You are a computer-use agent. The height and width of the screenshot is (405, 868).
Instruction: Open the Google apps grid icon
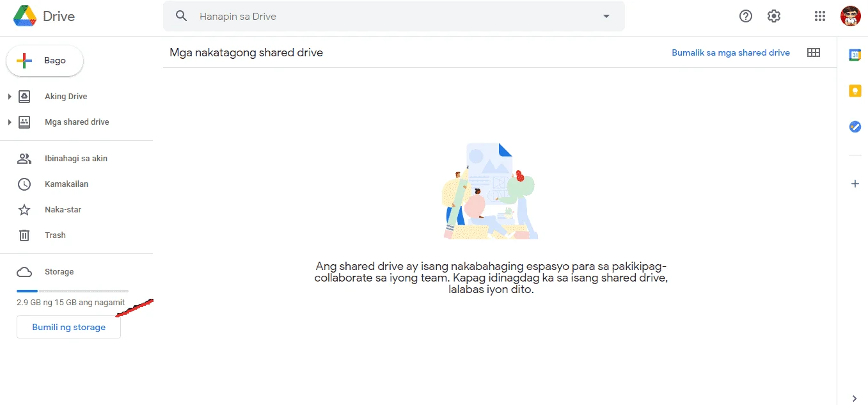[x=820, y=16]
